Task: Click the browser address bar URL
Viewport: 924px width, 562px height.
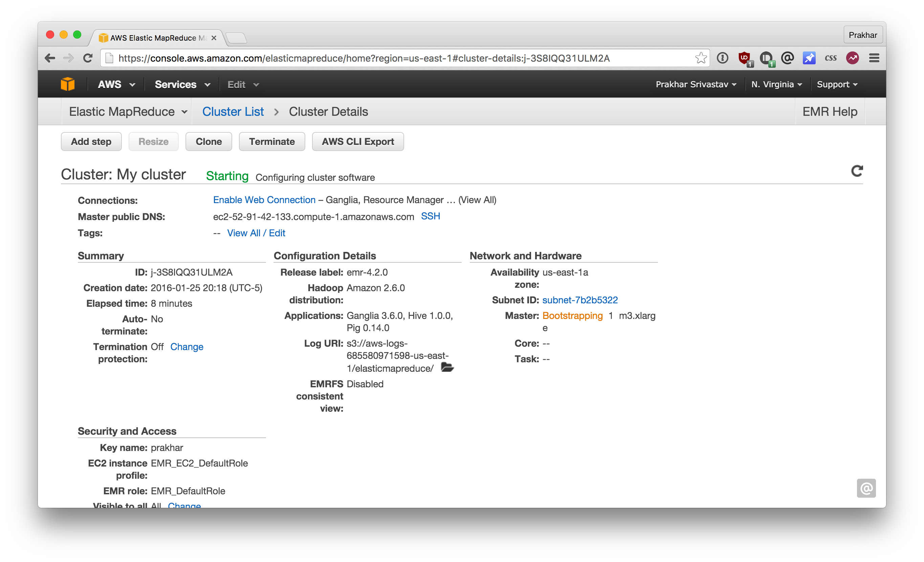Action: tap(364, 58)
